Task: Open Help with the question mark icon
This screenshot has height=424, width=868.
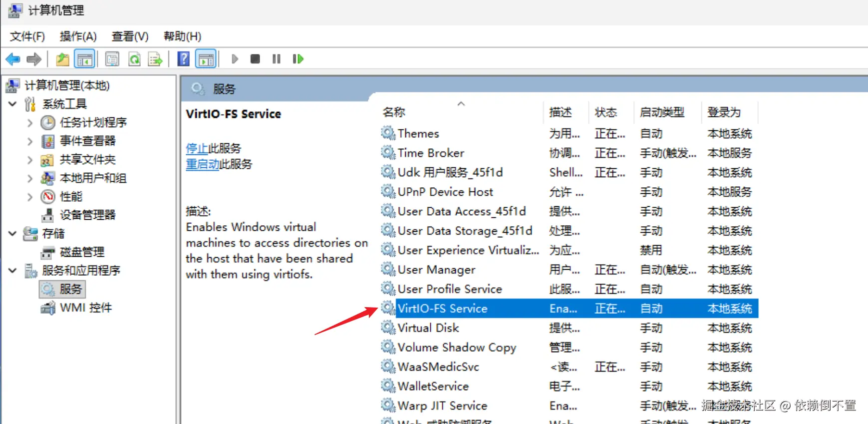Action: coord(183,59)
